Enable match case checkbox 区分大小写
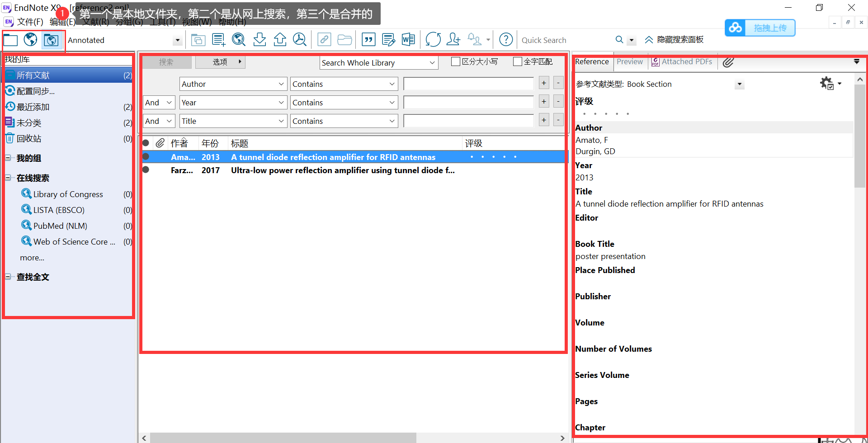Image resolution: width=868 pixels, height=443 pixels. [456, 61]
